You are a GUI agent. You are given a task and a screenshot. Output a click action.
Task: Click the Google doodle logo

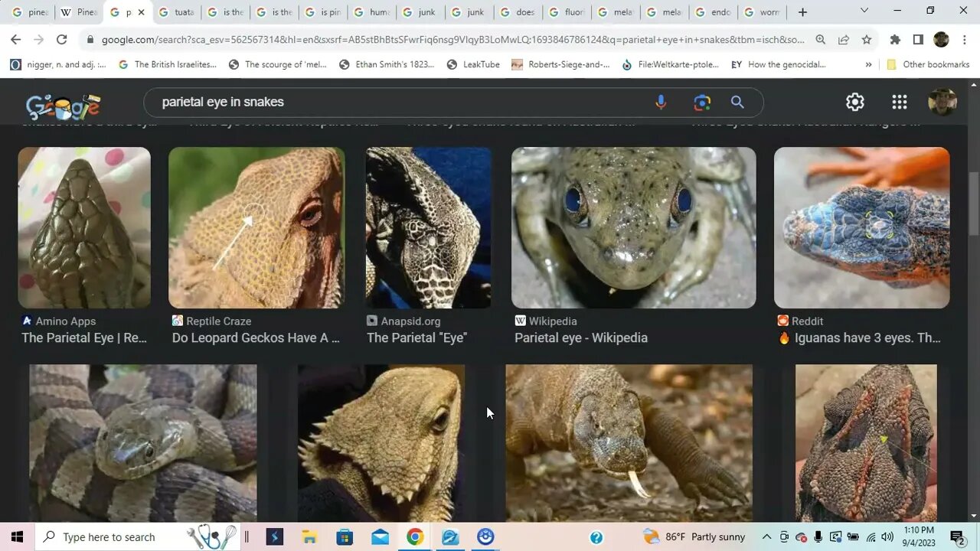click(x=63, y=106)
